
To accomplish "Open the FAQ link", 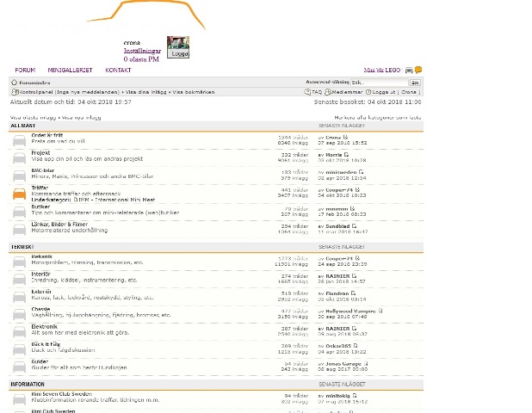I will (317, 92).
